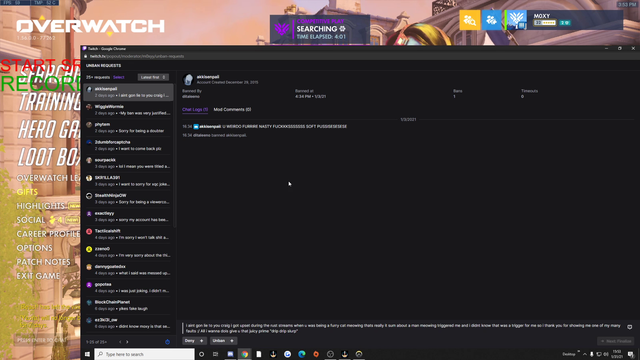Open M0XY player portrait in Overwatch
The height and width of the screenshot is (360, 640).
[x=516, y=20]
